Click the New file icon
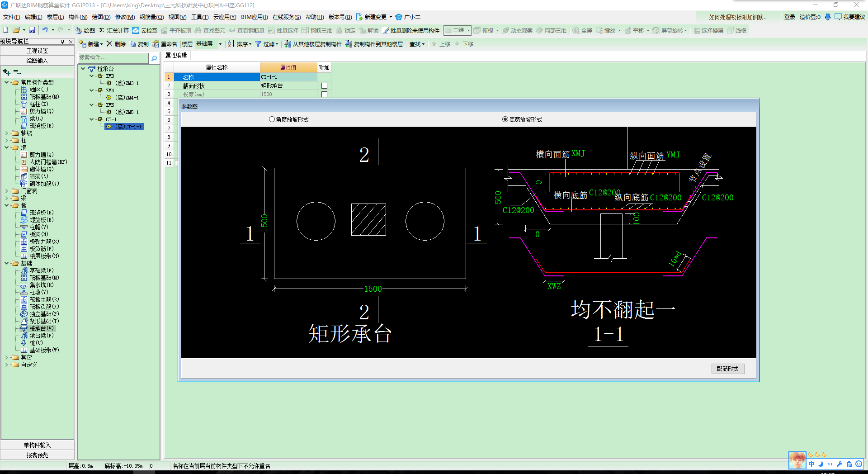This screenshot has width=868, height=474. click(6, 30)
